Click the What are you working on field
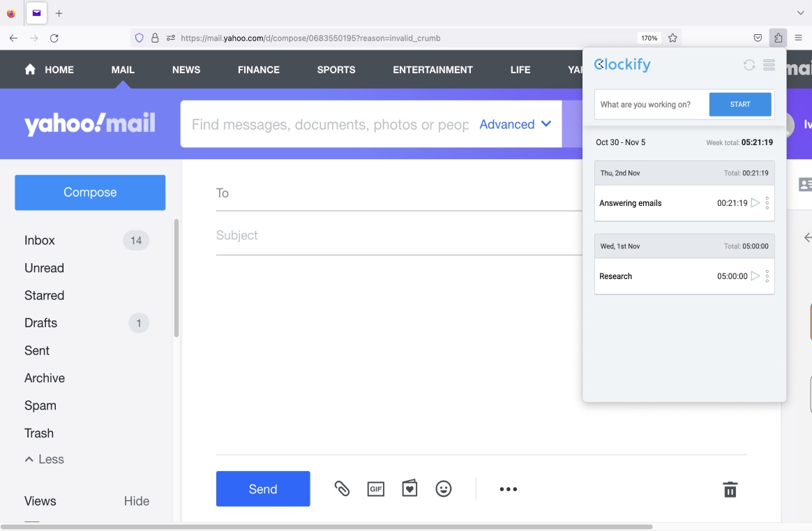 [652, 104]
